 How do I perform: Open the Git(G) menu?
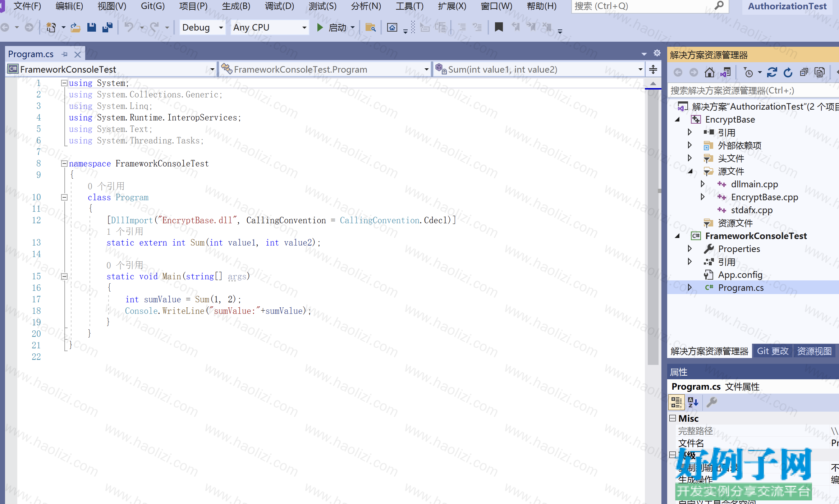point(153,6)
